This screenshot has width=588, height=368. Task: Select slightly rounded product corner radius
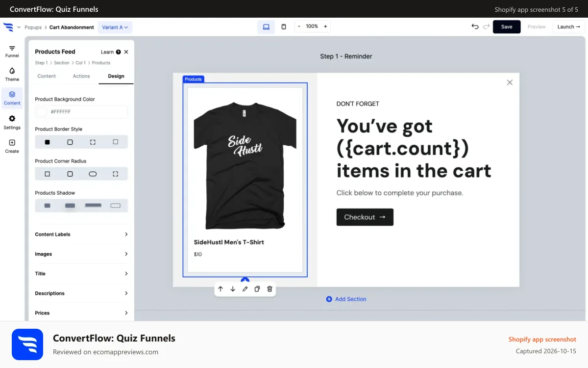click(70, 174)
